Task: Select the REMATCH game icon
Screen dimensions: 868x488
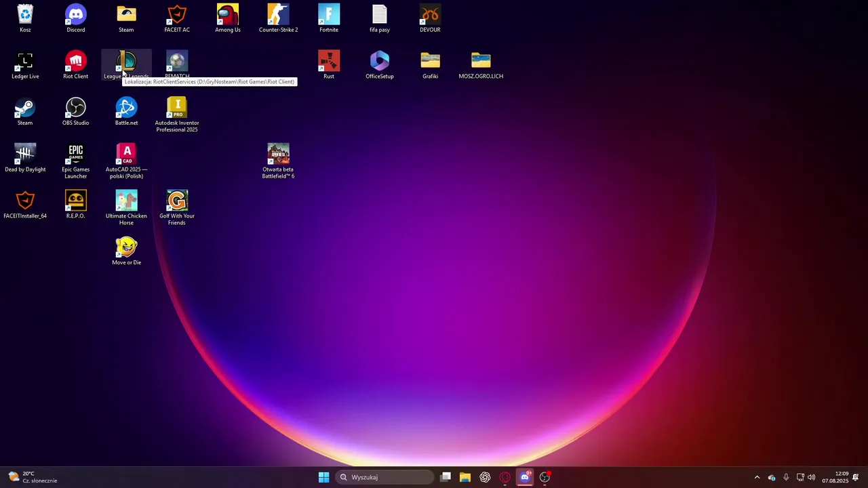Action: coord(177,61)
